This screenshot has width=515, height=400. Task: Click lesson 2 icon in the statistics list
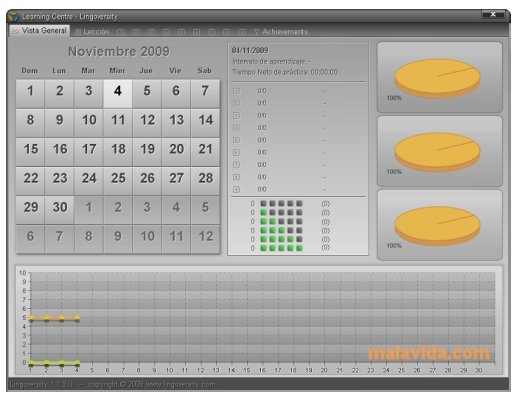[x=236, y=103]
